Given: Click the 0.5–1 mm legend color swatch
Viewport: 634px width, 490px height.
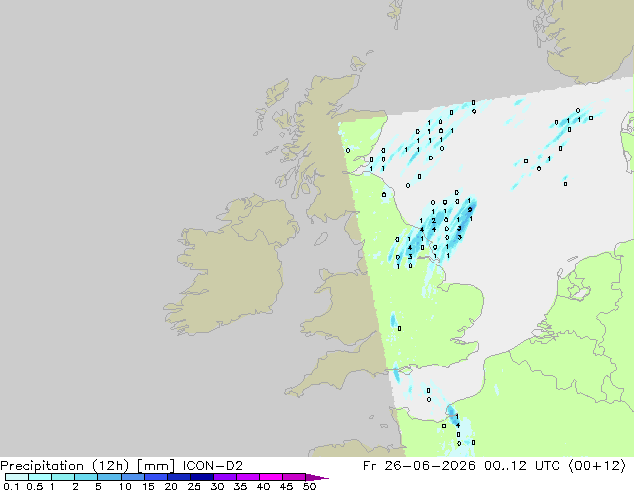Looking at the screenshot, I should 40,477.
